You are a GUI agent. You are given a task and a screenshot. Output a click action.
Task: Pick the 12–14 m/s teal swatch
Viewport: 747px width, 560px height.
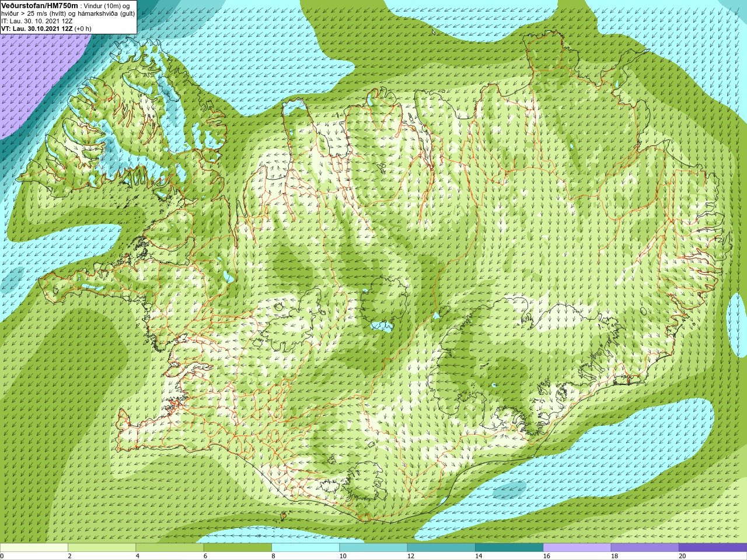pos(441,548)
